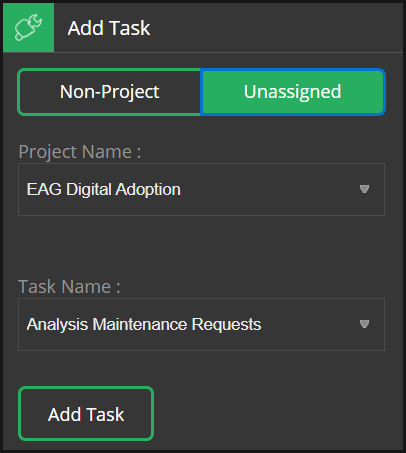
Task: Select the Unassigned toggle button
Action: tap(293, 92)
